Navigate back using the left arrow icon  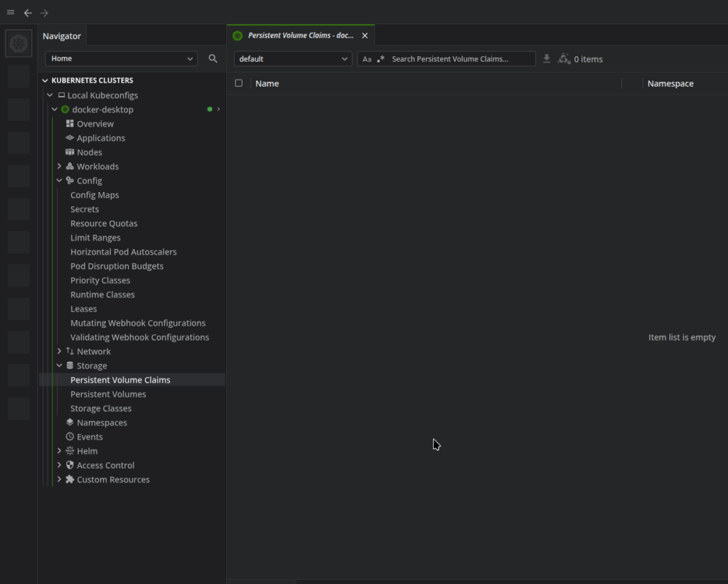[x=27, y=12]
